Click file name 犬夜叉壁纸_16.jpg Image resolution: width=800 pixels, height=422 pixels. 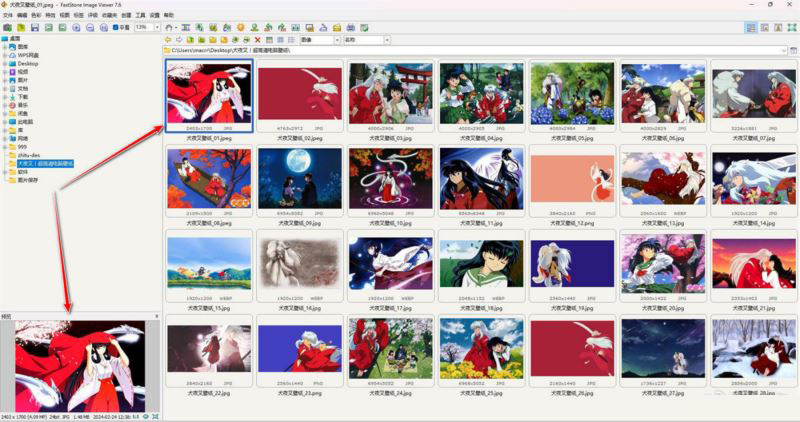[x=299, y=308]
